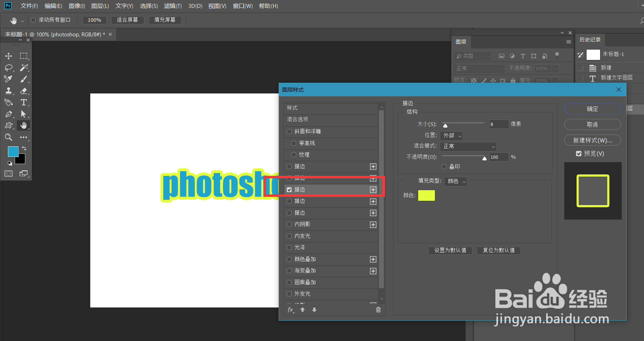Open the 图像 menu

tap(77, 6)
